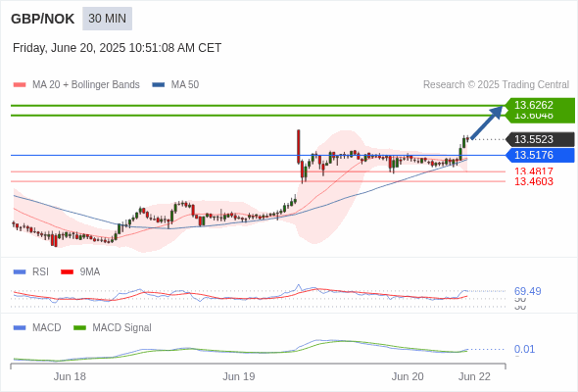Click the Jun 20 axis label
Image resolution: width=578 pixels, height=392 pixels.
408,377
